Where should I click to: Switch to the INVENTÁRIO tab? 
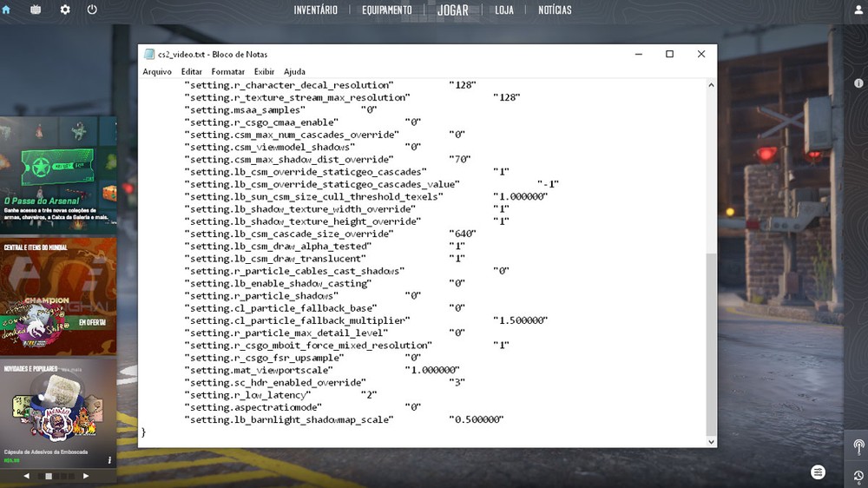[316, 10]
